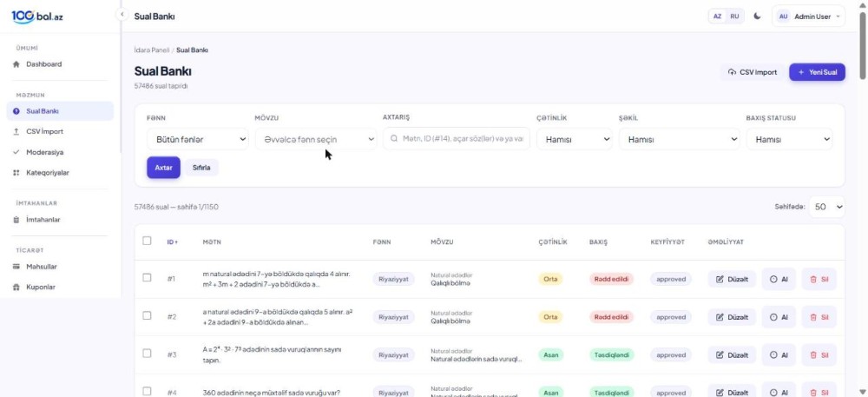The width and height of the screenshot is (868, 397).
Task: Click the search magnifier icon in Axtarış field
Action: [394, 139]
